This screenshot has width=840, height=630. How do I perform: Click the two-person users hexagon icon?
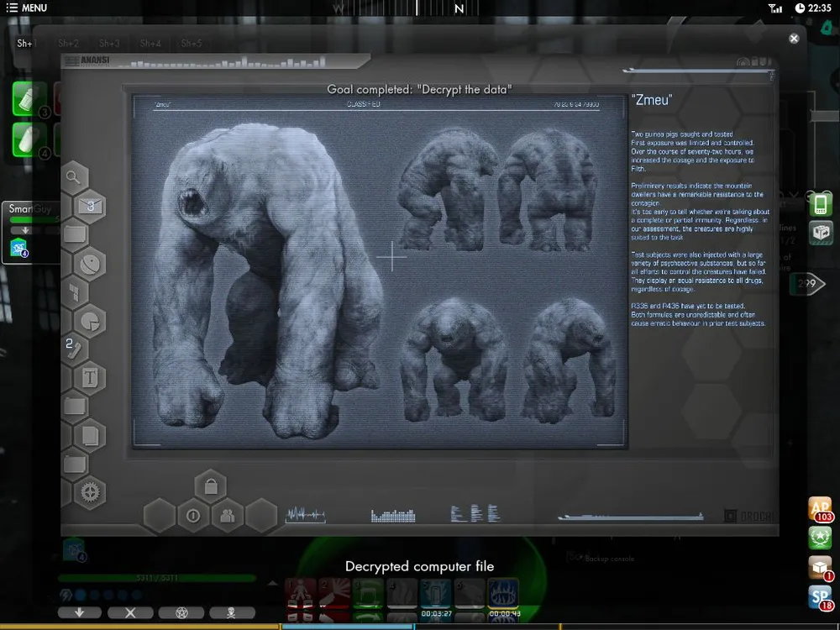[x=227, y=516]
